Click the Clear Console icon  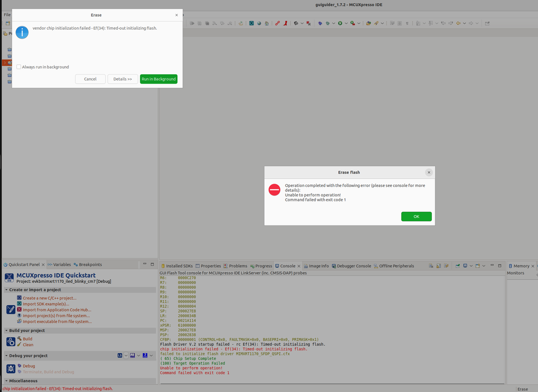(431, 266)
